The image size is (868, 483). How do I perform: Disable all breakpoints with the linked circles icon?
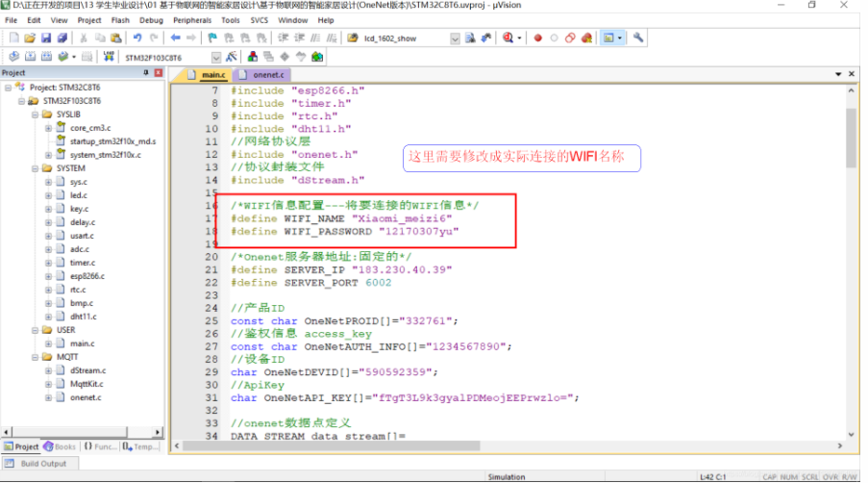point(570,38)
